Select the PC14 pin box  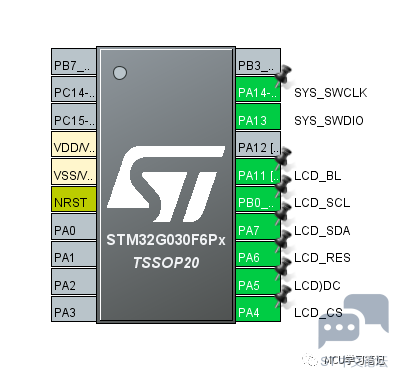tap(74, 89)
